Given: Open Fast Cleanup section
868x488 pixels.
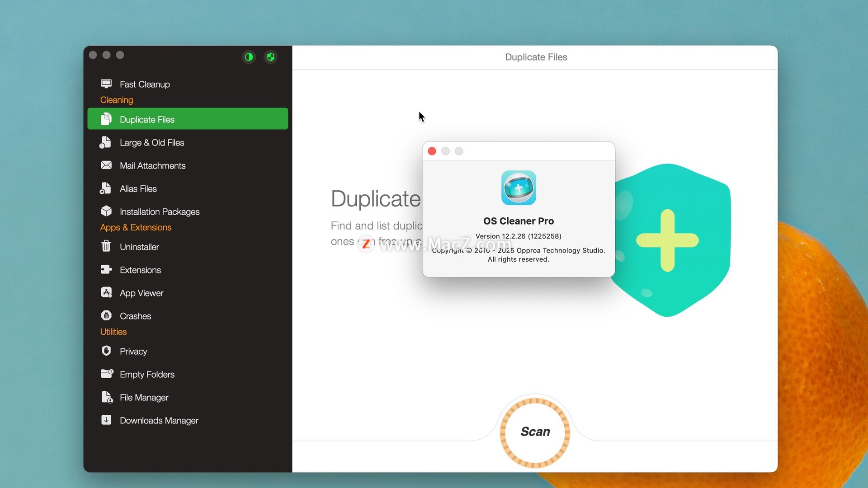Looking at the screenshot, I should pos(145,84).
